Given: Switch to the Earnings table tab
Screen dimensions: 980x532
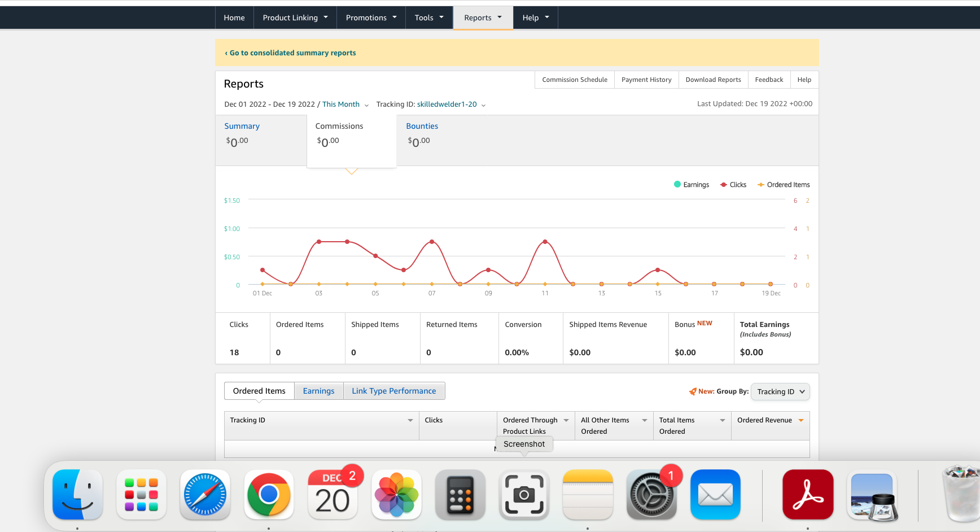Looking at the screenshot, I should [x=318, y=391].
